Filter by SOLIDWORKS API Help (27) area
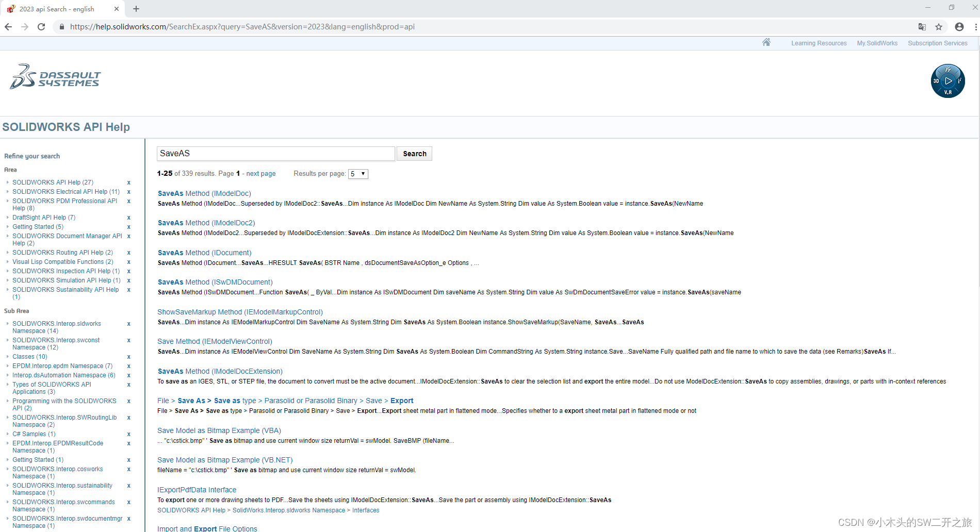Image resolution: width=980 pixels, height=532 pixels. pyautogui.click(x=53, y=182)
